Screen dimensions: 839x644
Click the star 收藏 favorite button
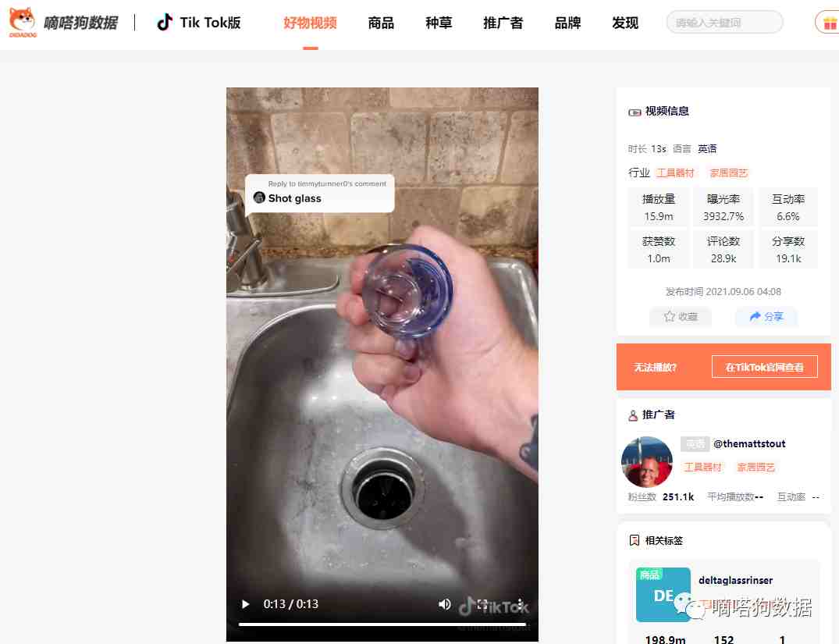pos(680,316)
